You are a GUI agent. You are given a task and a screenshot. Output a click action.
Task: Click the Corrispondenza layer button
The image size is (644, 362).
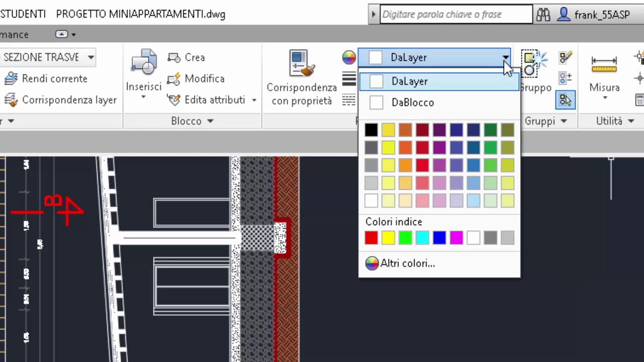pos(61,100)
